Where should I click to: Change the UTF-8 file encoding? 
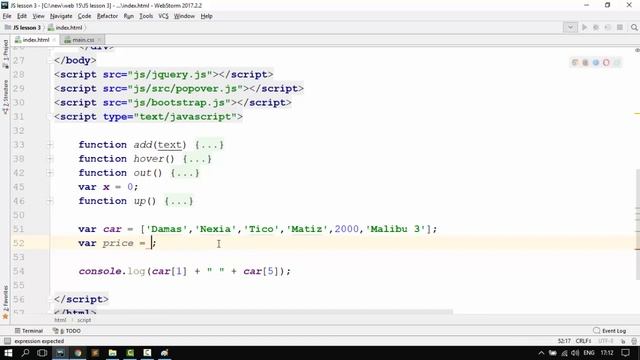606,341
